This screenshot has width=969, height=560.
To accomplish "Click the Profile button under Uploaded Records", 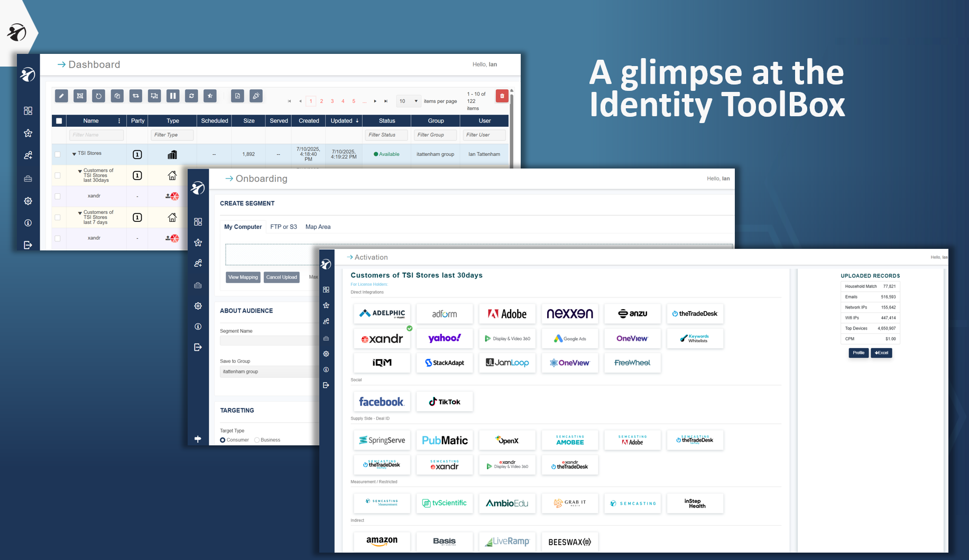I will [x=859, y=353].
